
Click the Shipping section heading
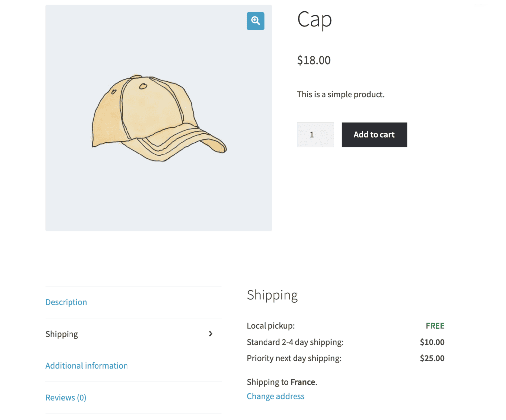[x=272, y=295]
